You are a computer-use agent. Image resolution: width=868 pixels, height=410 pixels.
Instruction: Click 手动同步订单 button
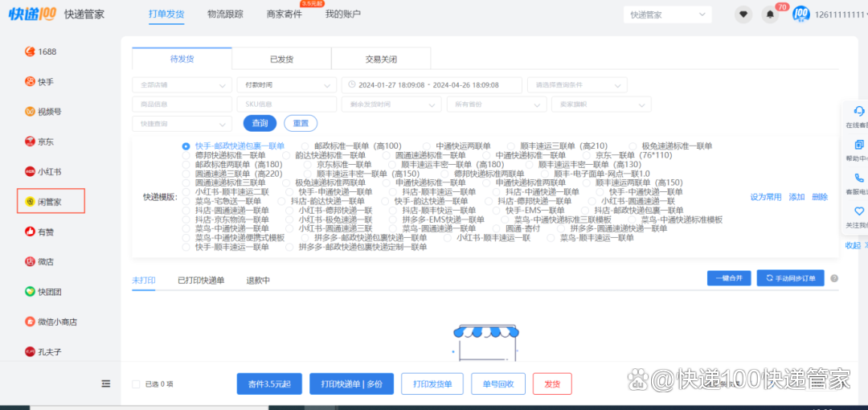click(x=791, y=278)
